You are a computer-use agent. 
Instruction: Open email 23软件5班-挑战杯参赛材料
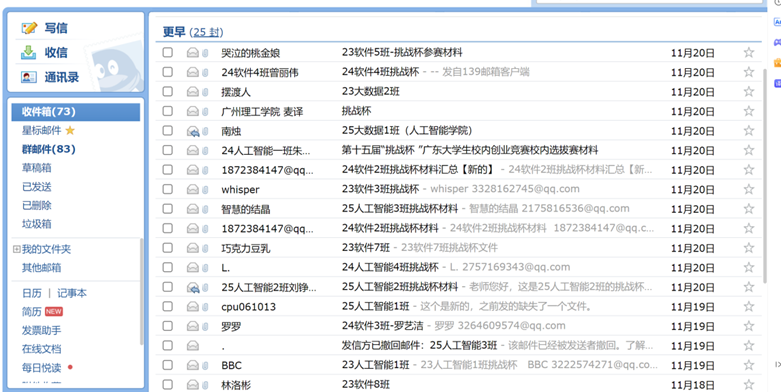(x=402, y=52)
